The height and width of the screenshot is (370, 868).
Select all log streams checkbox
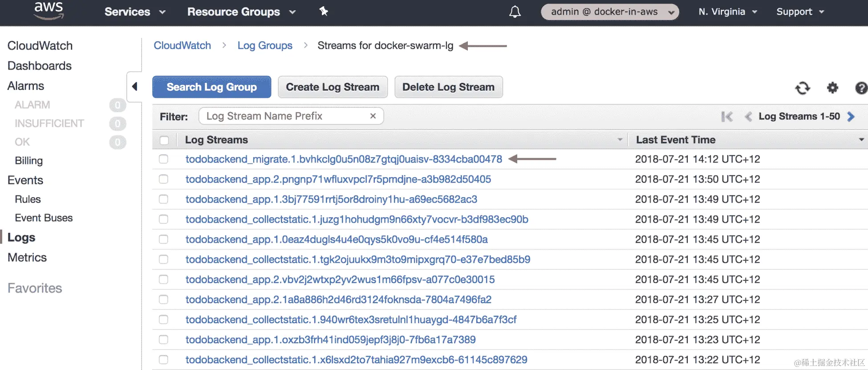click(164, 140)
